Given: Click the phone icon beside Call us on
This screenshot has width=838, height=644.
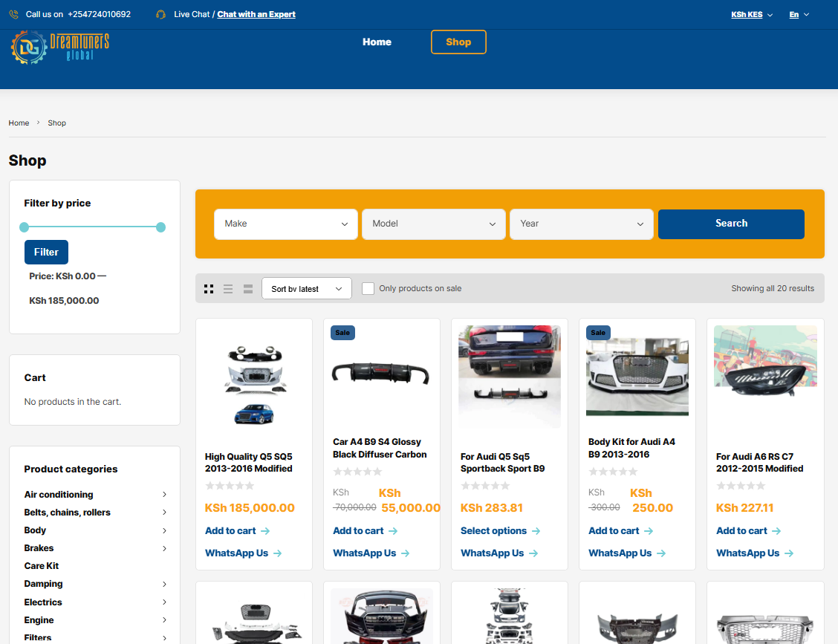Looking at the screenshot, I should click(x=13, y=14).
